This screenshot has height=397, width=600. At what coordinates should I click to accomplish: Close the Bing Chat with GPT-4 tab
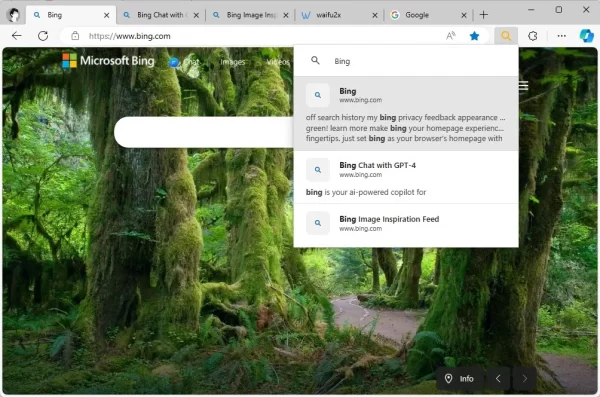tap(196, 15)
